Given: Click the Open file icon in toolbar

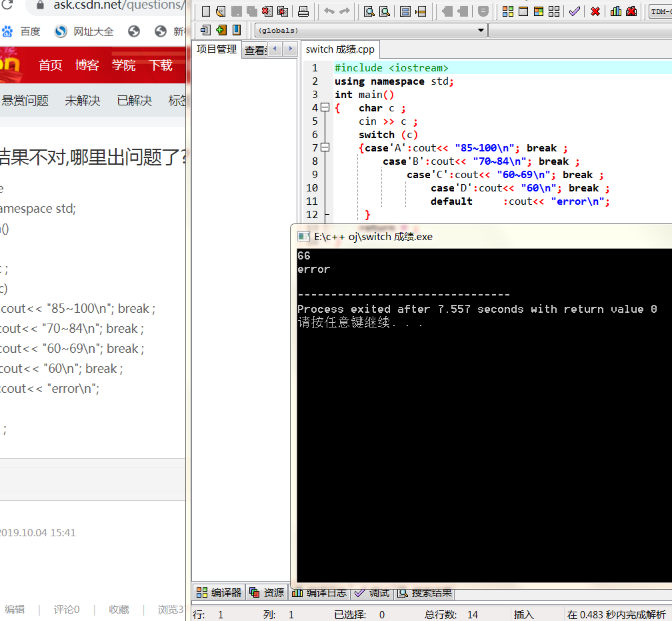Looking at the screenshot, I should click(221, 11).
